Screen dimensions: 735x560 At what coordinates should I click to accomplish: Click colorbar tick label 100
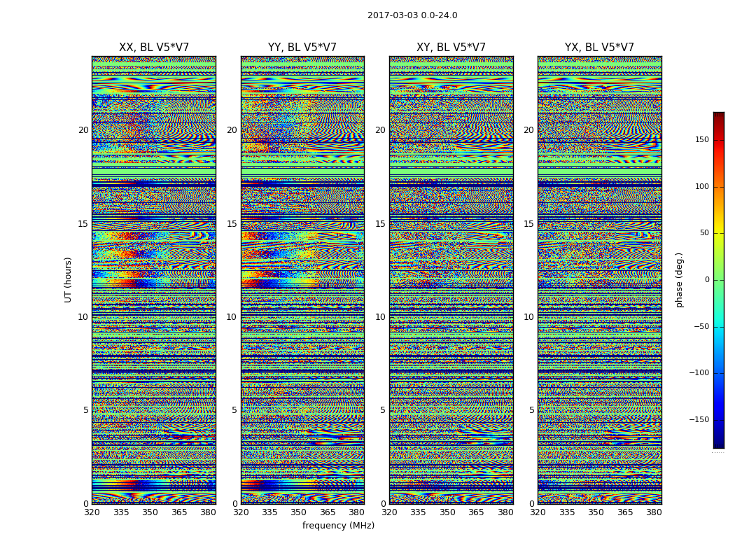tap(701, 187)
